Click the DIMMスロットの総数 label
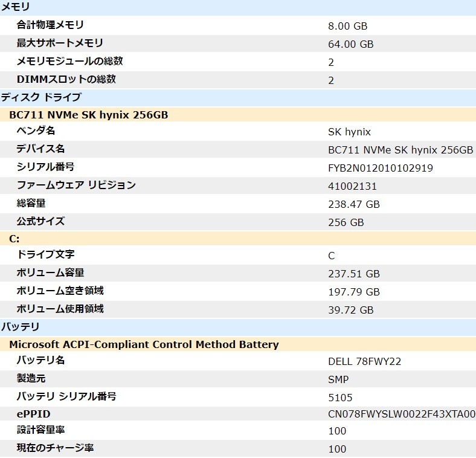The width and height of the screenshot is (476, 458). pyautogui.click(x=66, y=79)
